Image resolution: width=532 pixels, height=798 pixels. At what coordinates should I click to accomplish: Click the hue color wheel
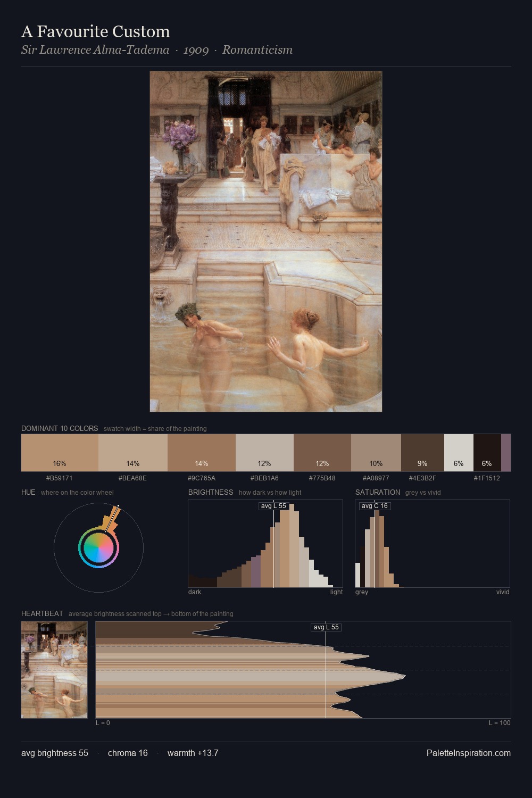pyautogui.click(x=98, y=547)
